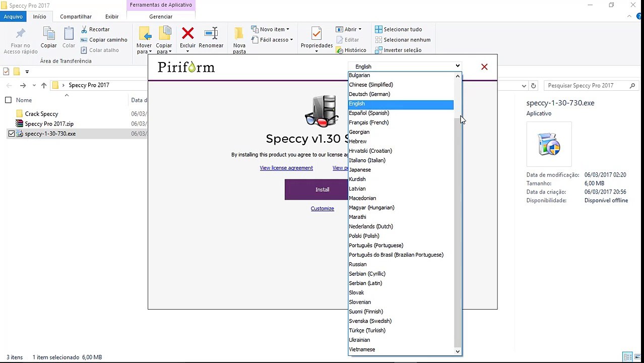The width and height of the screenshot is (644, 363).
Task: Close the Speccy installer with the red X
Action: [x=484, y=67]
